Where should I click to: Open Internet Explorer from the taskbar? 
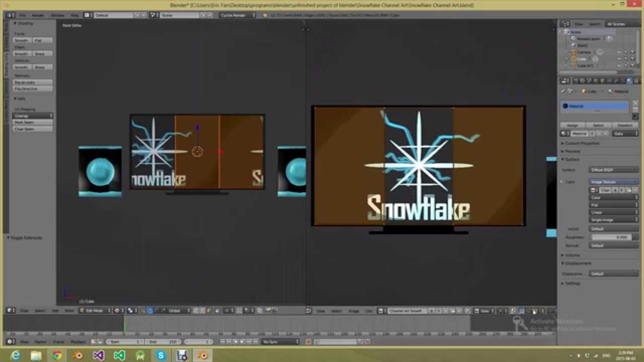(15, 355)
